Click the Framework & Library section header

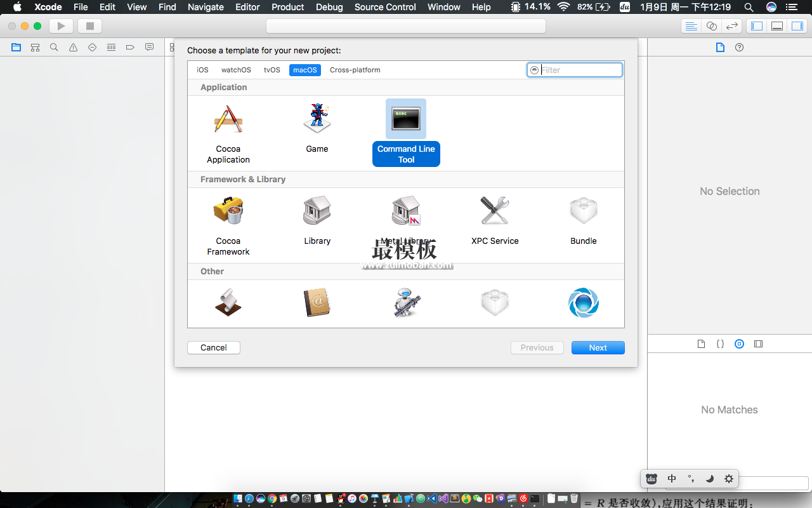[243, 179]
